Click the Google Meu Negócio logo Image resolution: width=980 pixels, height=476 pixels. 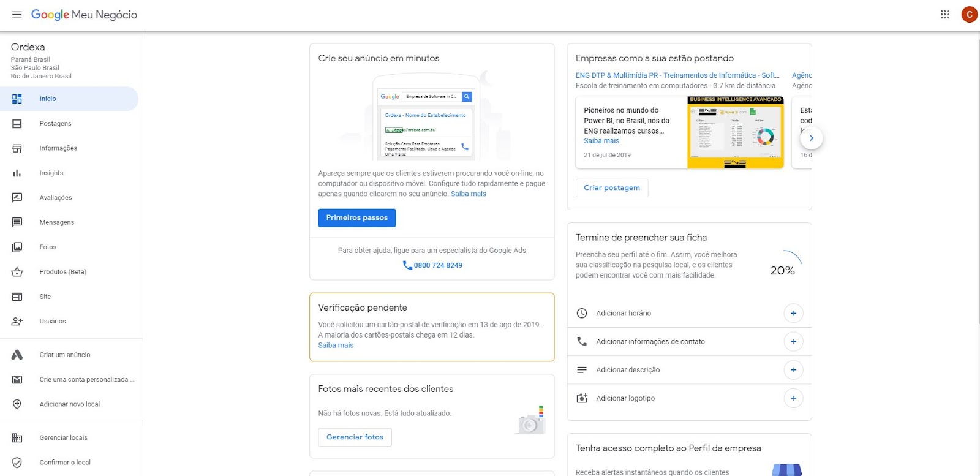pyautogui.click(x=84, y=15)
